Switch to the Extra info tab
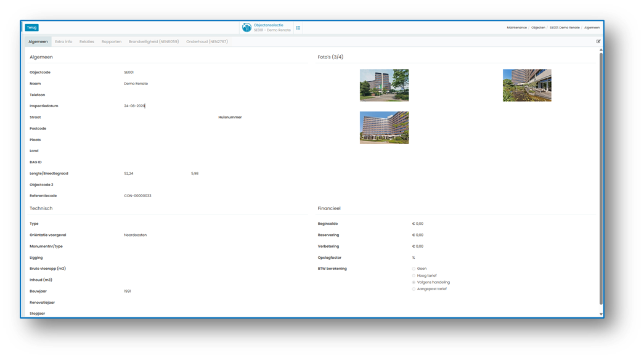This screenshot has width=644, height=358. [63, 41]
